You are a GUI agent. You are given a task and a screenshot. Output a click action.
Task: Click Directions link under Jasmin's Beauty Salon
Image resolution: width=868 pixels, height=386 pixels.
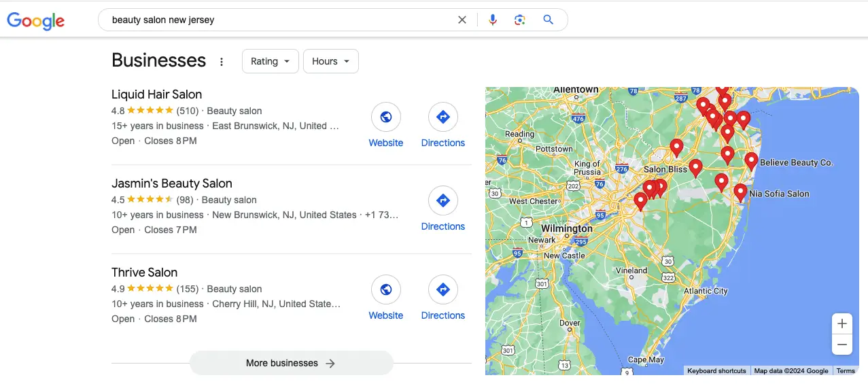click(443, 226)
